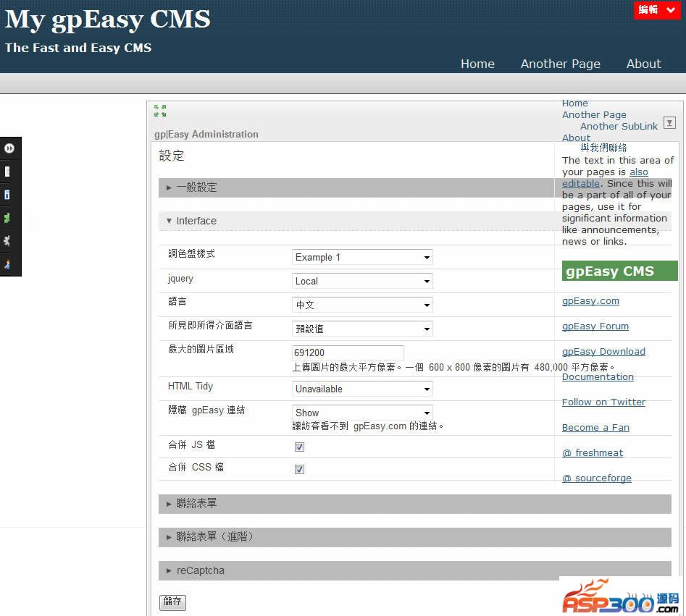The height and width of the screenshot is (616, 686).
Task: Click the expand arrows icon above gpEasy Administration
Action: pos(160,111)
